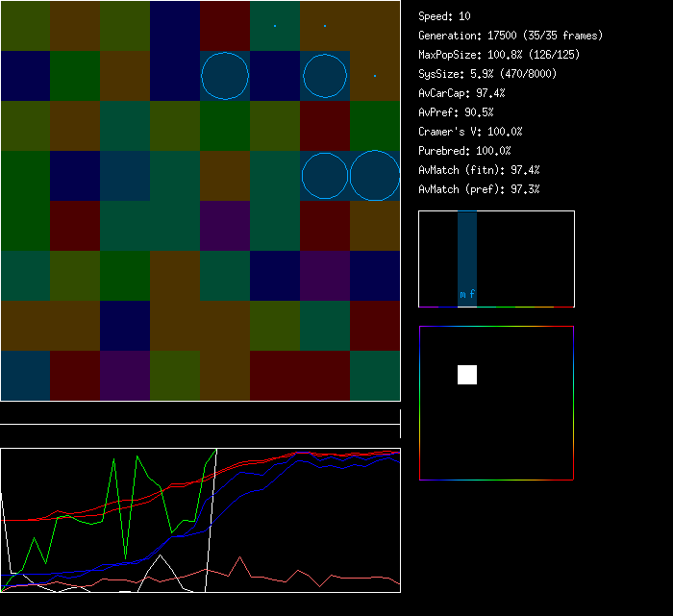Click the white square in the rainbow-bordered box
Image resolution: width=673 pixels, height=616 pixels.
click(467, 375)
